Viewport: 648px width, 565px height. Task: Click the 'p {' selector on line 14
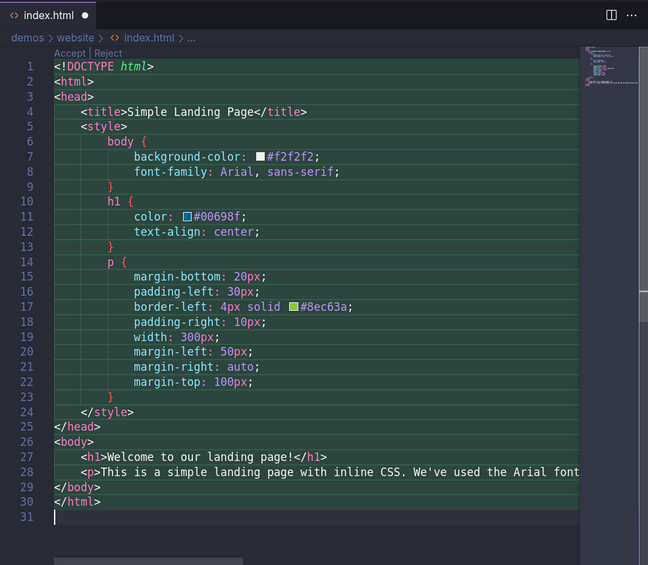117,262
